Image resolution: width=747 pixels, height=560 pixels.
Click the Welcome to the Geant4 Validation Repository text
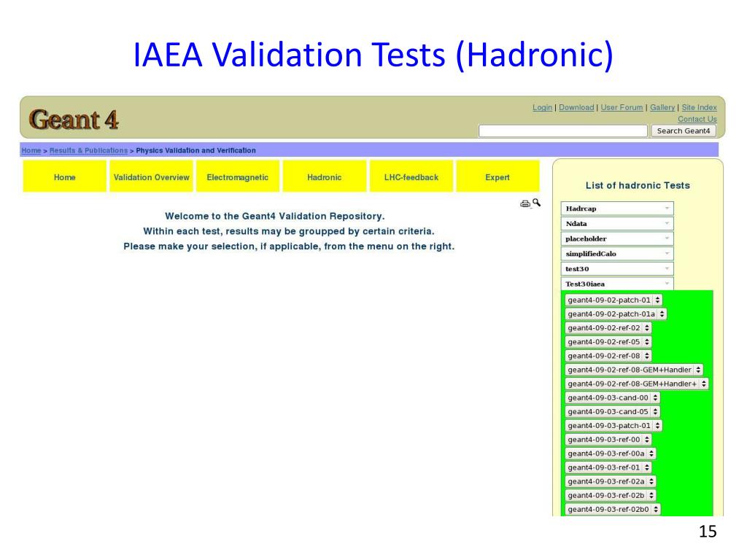click(274, 216)
